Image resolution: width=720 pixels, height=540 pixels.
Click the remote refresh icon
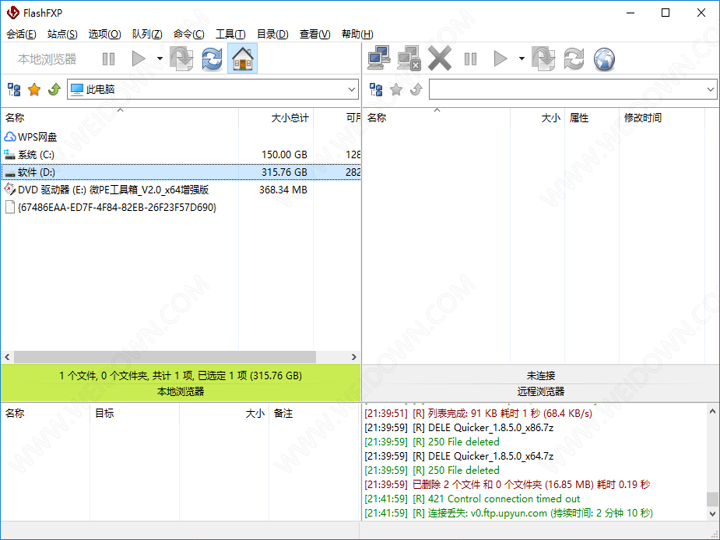pyautogui.click(x=574, y=59)
